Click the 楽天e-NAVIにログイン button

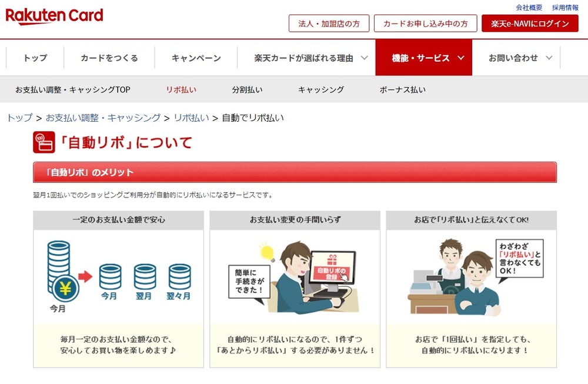pyautogui.click(x=529, y=24)
